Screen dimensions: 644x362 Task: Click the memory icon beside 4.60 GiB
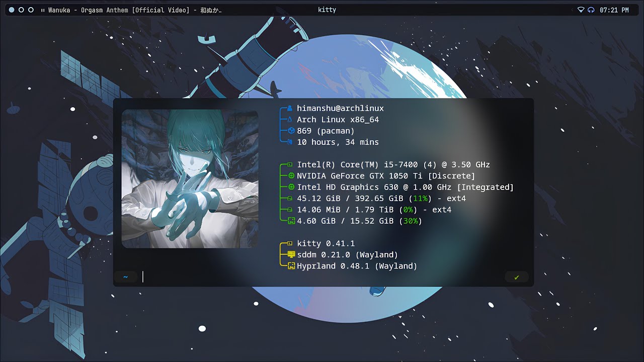[x=291, y=221]
